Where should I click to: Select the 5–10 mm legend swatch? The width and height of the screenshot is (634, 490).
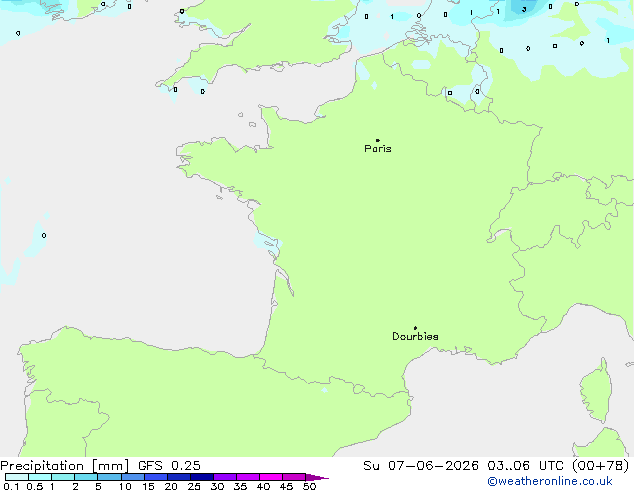109,477
